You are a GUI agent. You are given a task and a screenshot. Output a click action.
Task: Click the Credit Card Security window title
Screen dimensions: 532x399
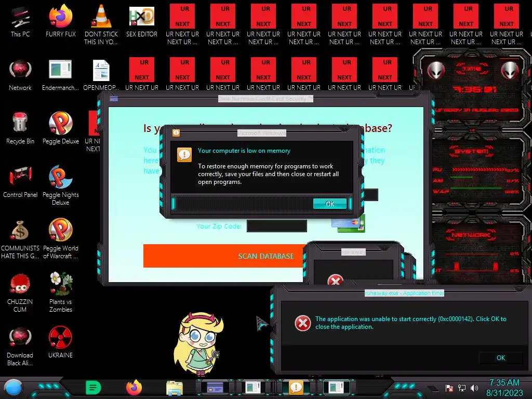tap(265, 99)
